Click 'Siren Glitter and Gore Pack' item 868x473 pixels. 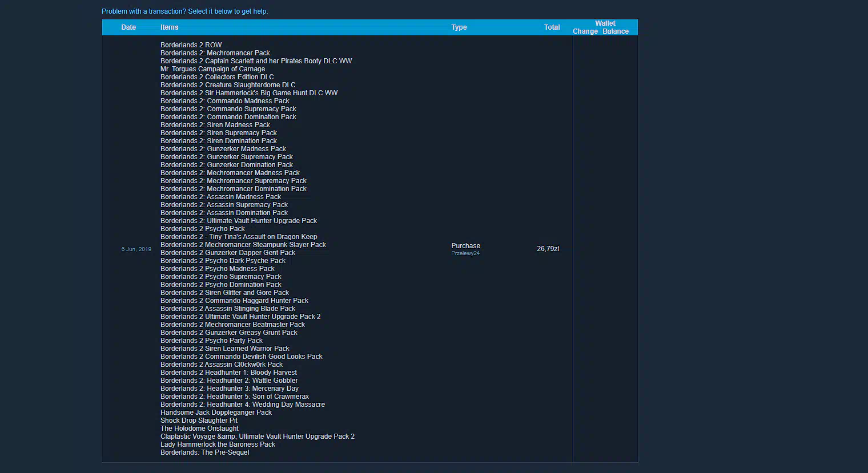coord(225,293)
